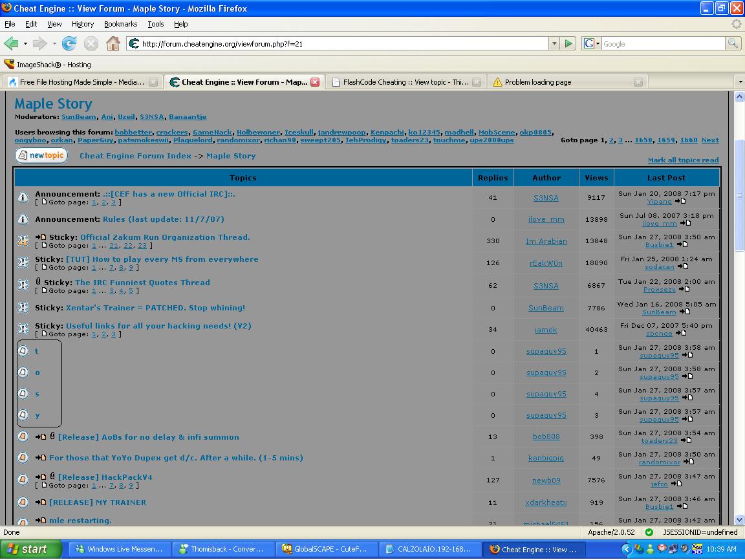The height and width of the screenshot is (560, 745).
Task: Open the Thomisback Conversation taskbar window
Action: 223,550
